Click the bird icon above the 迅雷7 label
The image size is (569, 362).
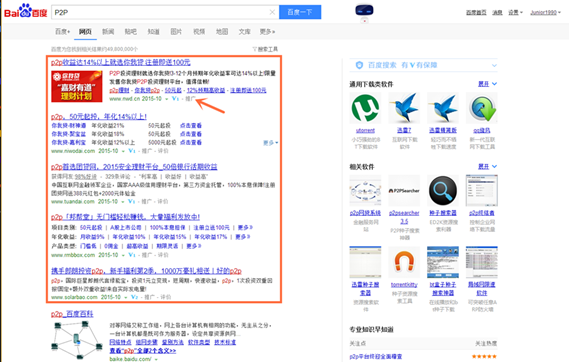click(x=404, y=108)
